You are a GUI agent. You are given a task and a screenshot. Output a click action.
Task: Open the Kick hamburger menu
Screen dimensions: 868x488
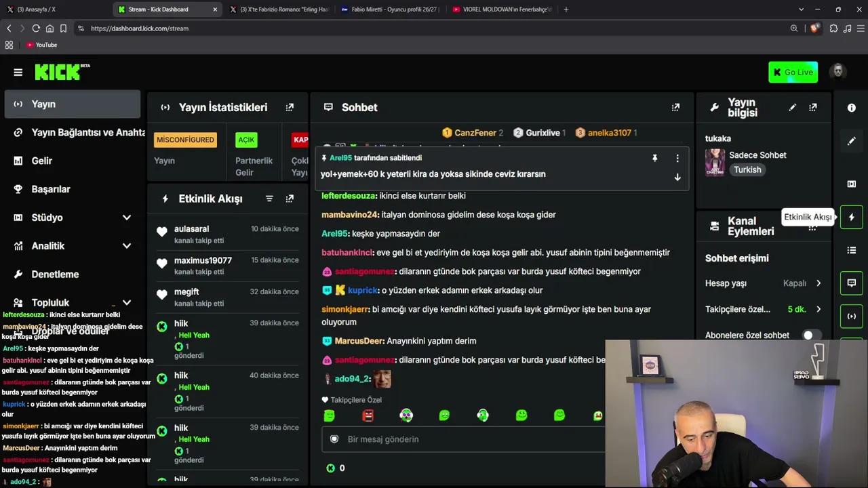coord(18,73)
